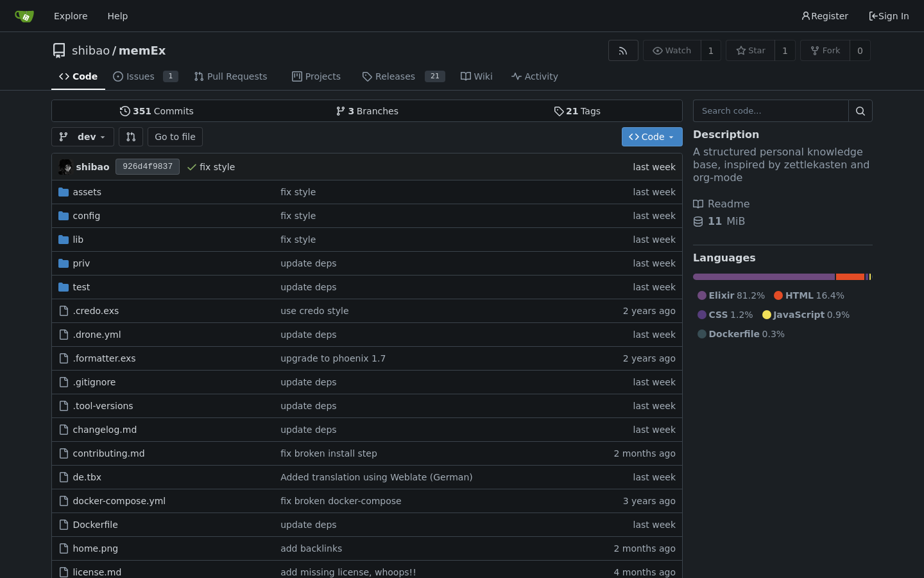This screenshot has height=578, width=924.
Task: Click the yellow JavaScript color dot
Action: pos(767,315)
